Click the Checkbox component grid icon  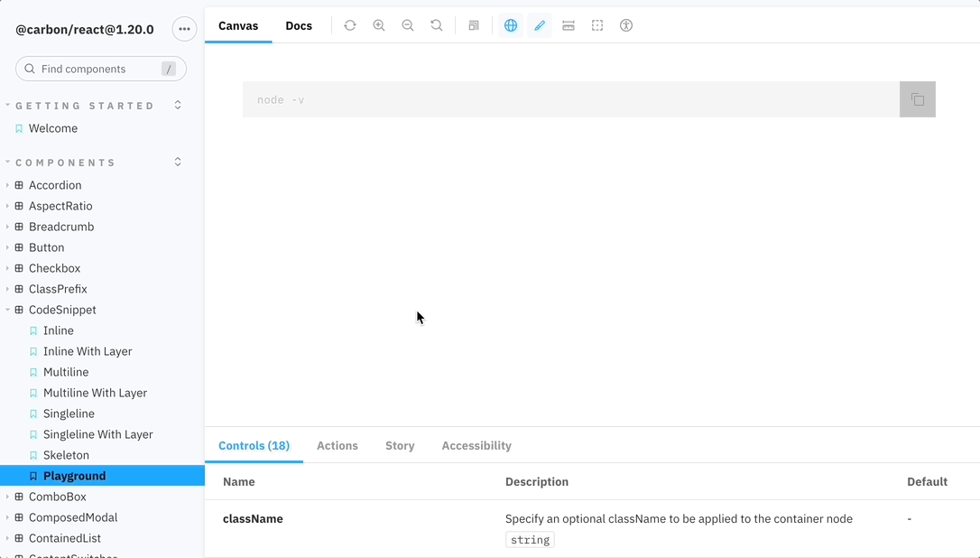pos(19,268)
